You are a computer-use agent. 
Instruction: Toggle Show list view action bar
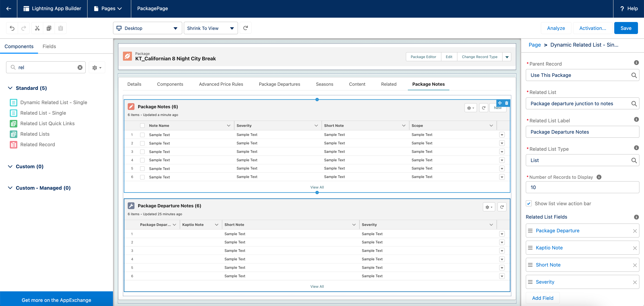point(529,203)
